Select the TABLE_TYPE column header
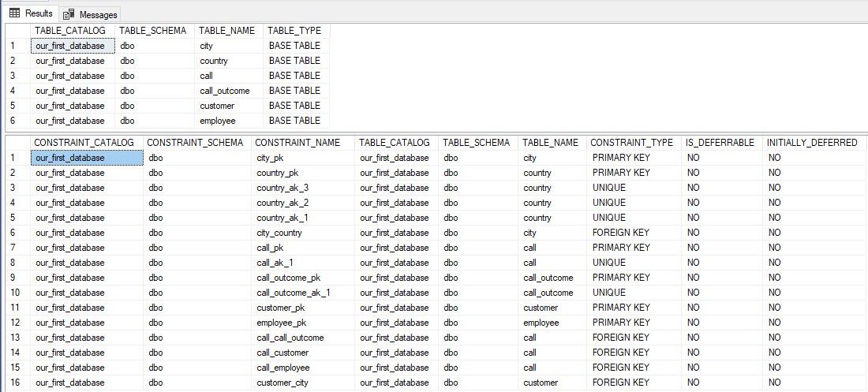 295,30
